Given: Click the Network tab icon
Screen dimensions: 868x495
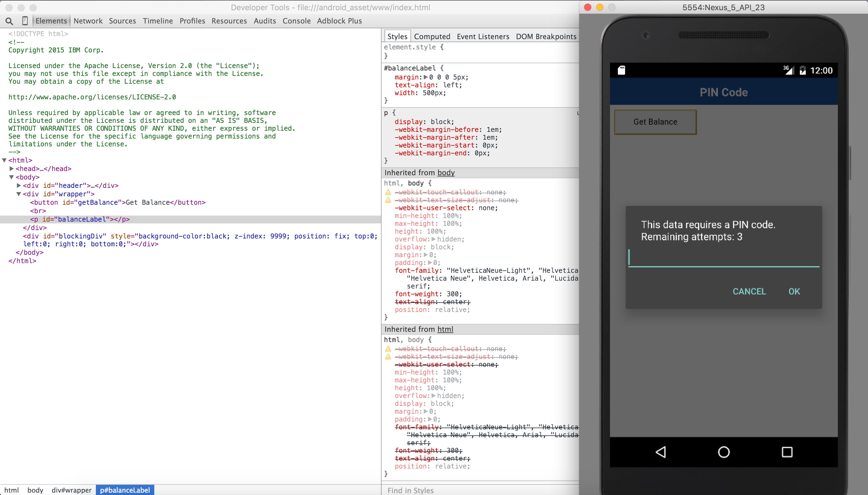Looking at the screenshot, I should coord(88,21).
